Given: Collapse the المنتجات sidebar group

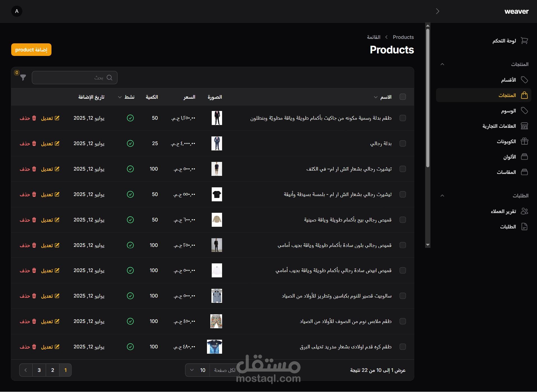Looking at the screenshot, I should (442, 64).
